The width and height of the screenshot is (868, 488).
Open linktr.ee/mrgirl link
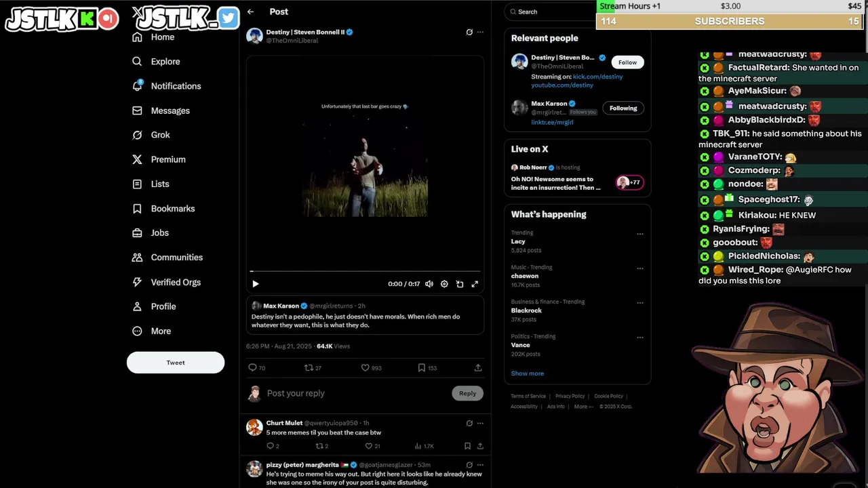[552, 123]
